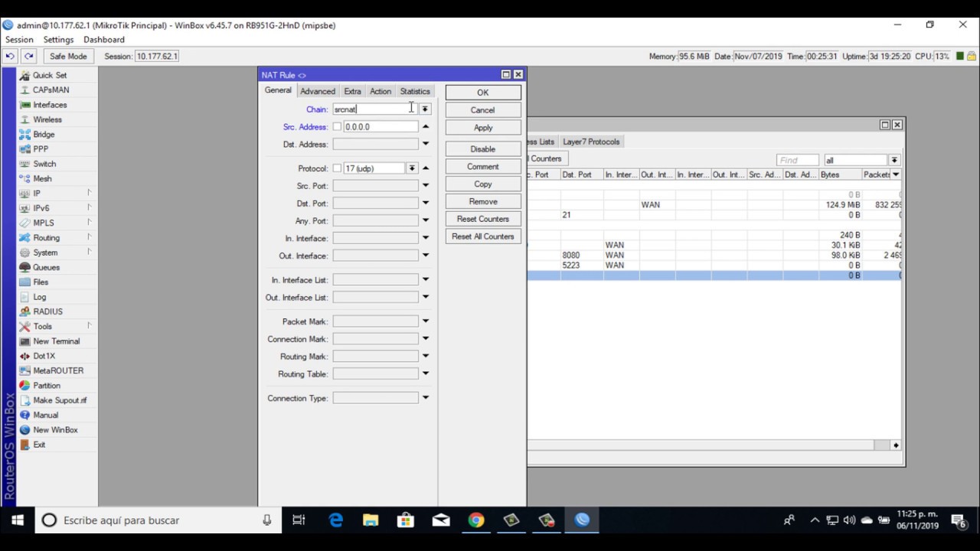Screen dimensions: 980x551
Task: Open File Explorer from taskbar
Action: point(371,520)
